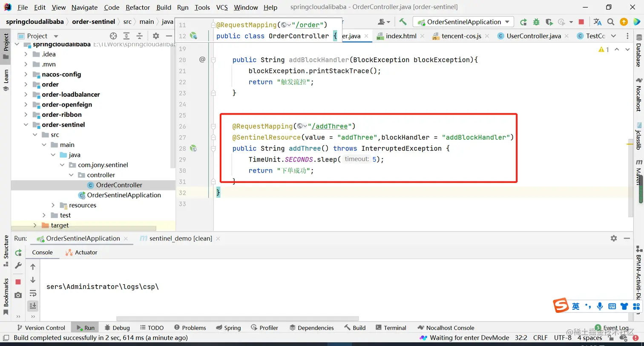Click the UTF-8 encoding in the status bar
This screenshot has height=346, width=644.
[x=563, y=337]
